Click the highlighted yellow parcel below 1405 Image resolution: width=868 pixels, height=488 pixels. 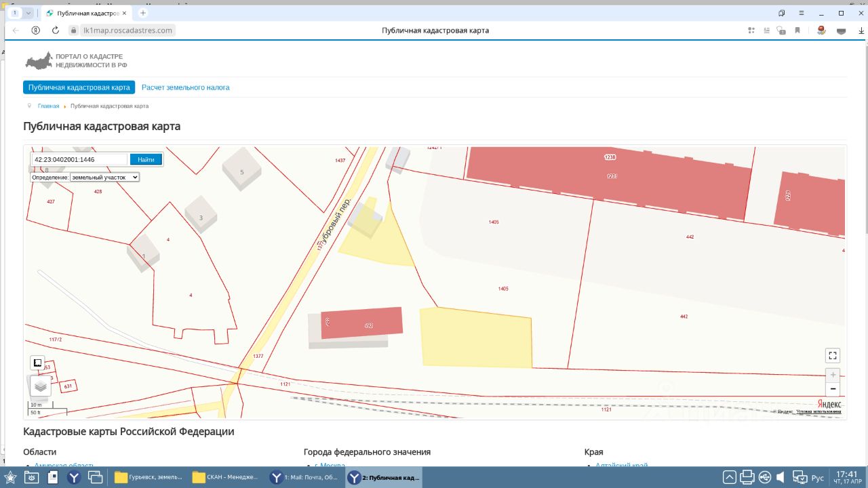(476, 337)
